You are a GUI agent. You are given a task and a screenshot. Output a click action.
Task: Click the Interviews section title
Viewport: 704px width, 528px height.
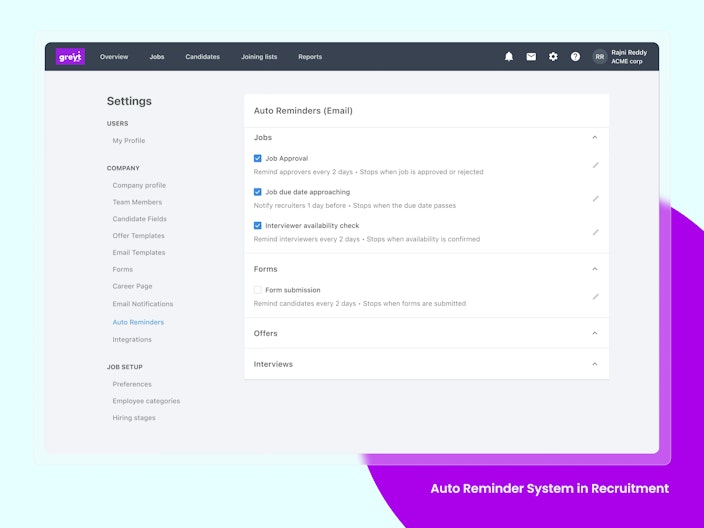(273, 364)
